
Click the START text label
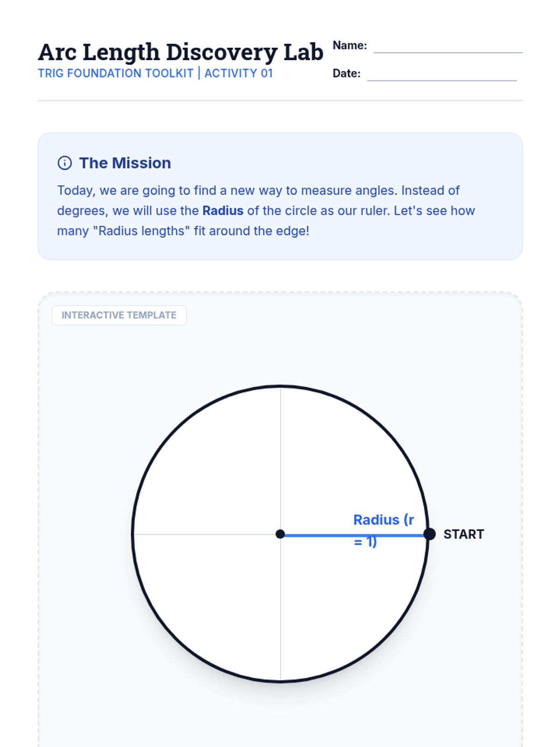click(463, 534)
